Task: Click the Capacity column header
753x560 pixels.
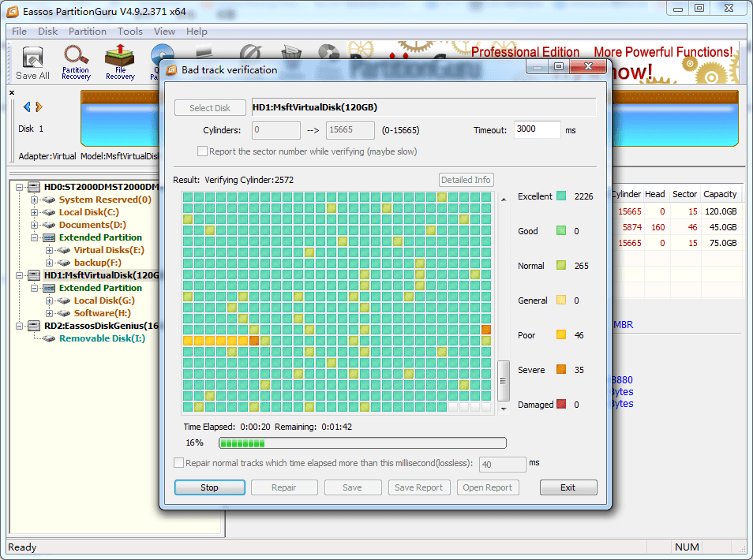Action: pos(720,194)
